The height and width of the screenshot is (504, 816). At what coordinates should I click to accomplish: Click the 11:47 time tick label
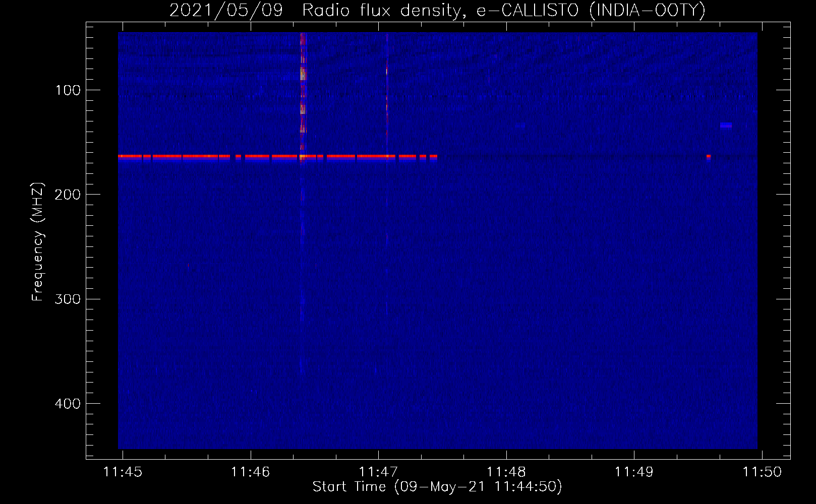(378, 472)
